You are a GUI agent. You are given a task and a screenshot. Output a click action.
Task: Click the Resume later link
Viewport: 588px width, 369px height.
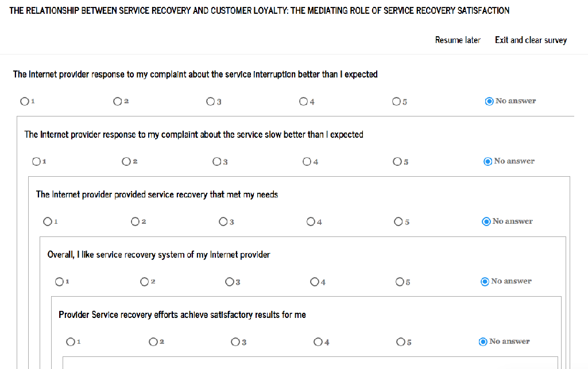458,40
